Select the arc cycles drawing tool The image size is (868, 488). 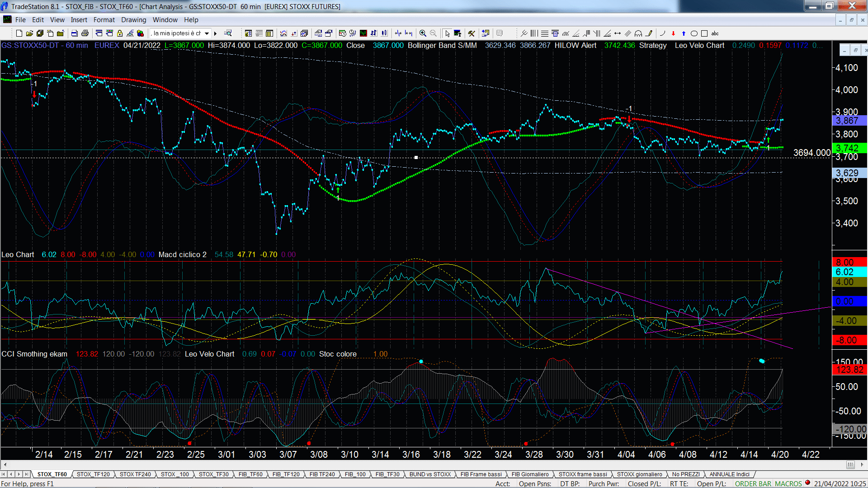[x=638, y=33]
